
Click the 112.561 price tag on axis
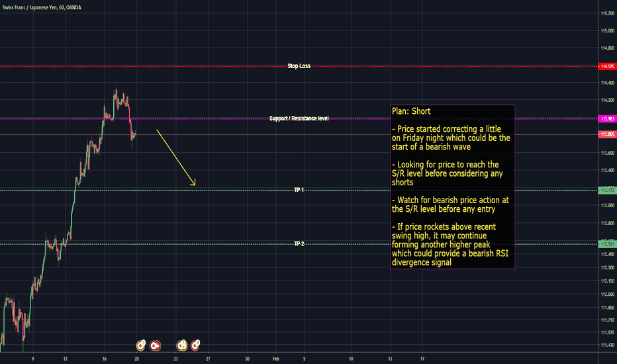pos(606,244)
